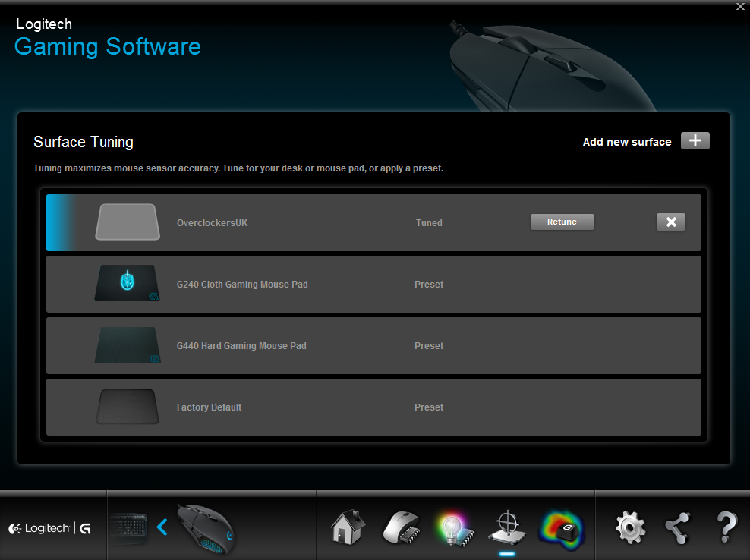Delete the OverclockersUK surface
750x560 pixels.
click(x=670, y=222)
